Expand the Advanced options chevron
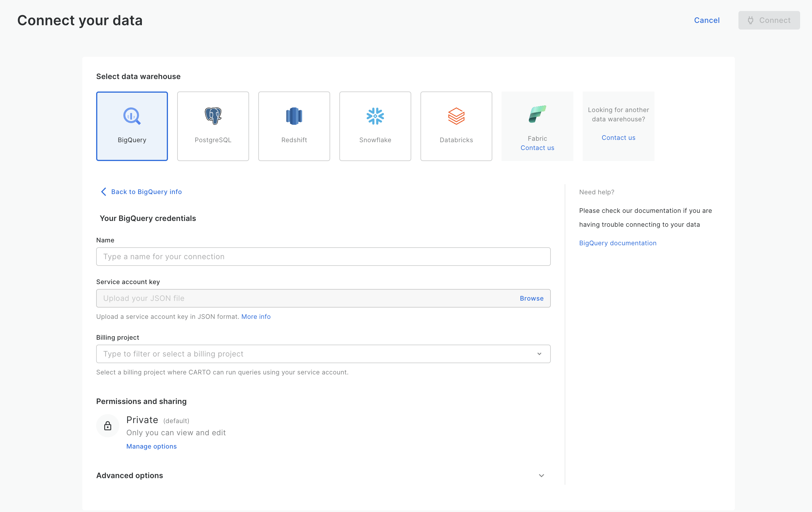 (541, 475)
